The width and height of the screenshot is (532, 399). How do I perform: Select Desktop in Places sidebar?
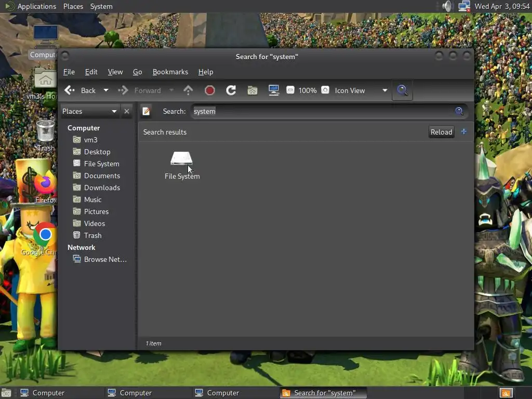coord(98,152)
